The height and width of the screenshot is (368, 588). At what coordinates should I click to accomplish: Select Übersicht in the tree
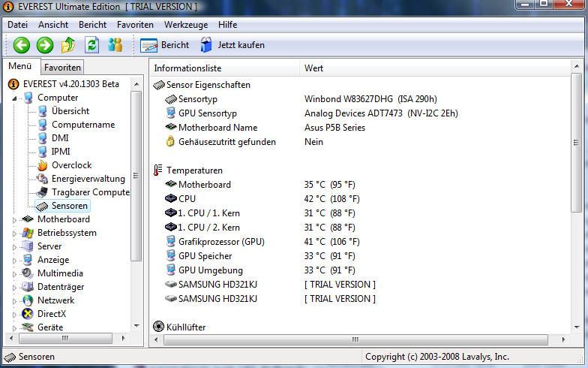click(70, 111)
